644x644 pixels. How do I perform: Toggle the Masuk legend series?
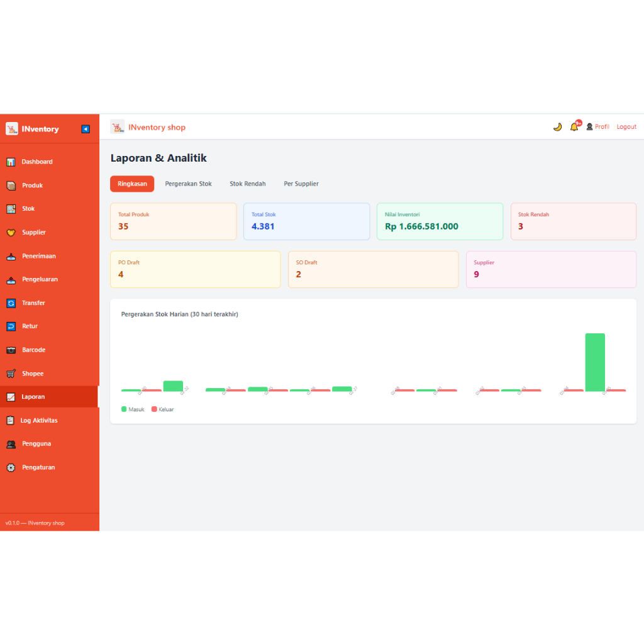133,409
